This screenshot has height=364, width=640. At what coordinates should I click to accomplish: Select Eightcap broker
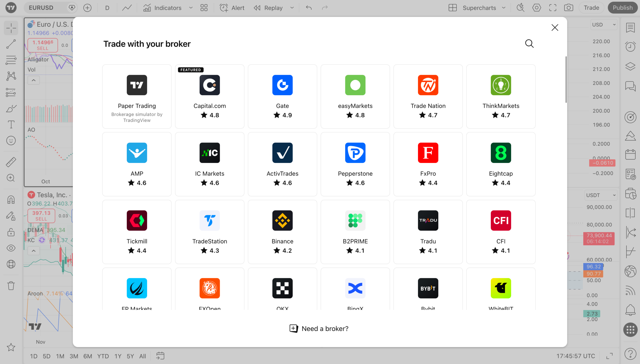click(x=501, y=164)
